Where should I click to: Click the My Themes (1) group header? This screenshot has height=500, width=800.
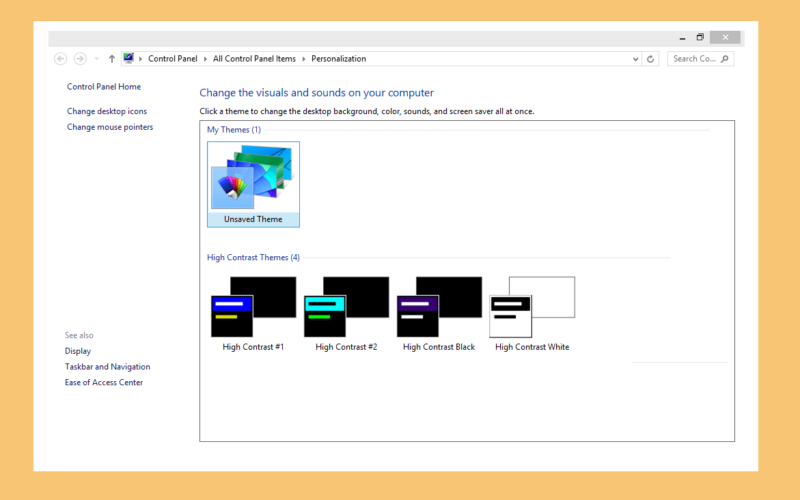(234, 130)
